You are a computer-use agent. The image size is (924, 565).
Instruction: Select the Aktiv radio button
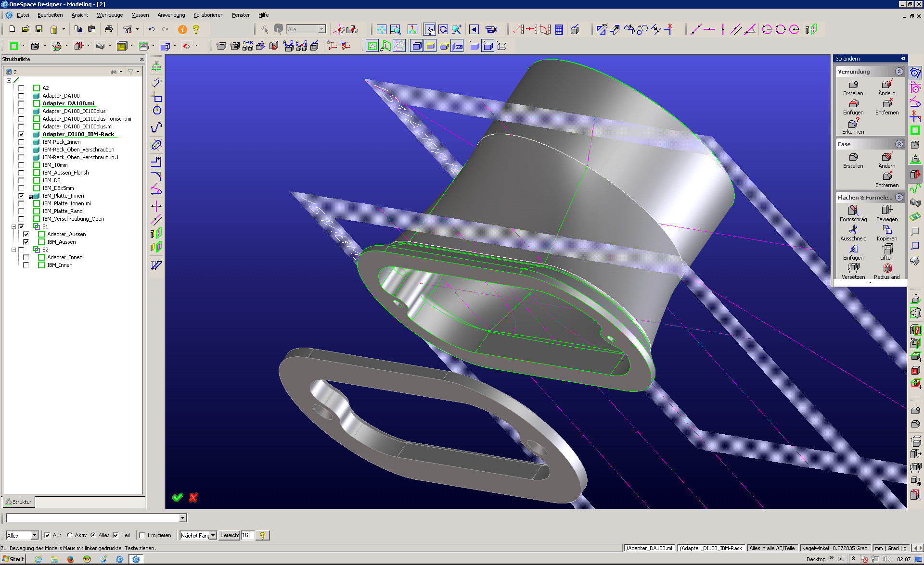70,535
